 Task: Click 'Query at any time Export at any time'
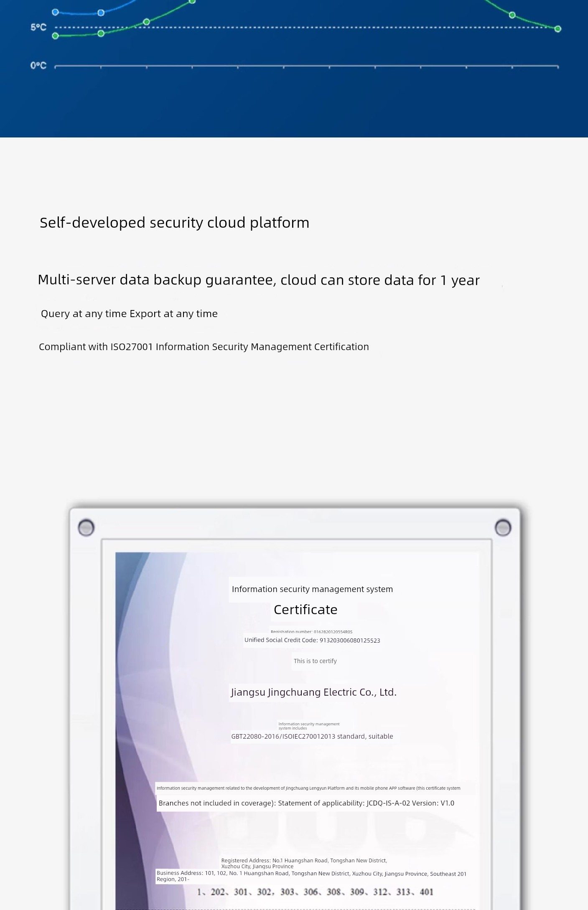[129, 314]
